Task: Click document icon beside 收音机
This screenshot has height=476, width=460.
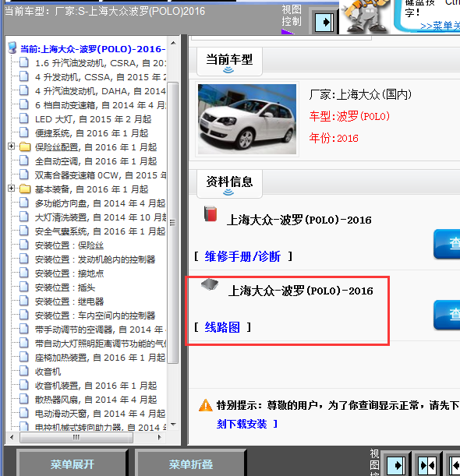Action: (24, 371)
